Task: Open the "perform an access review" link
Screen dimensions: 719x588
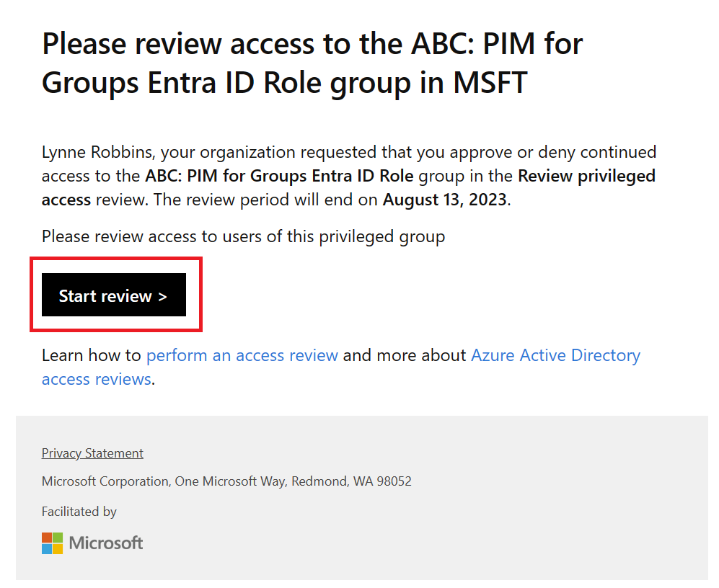Action: click(242, 355)
